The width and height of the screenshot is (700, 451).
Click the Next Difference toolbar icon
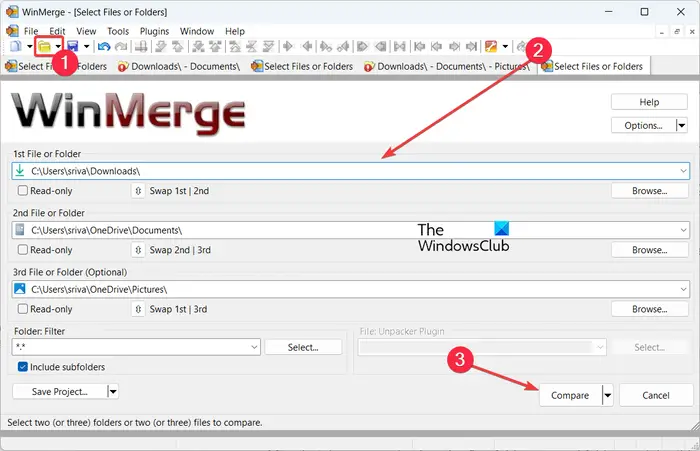(x=160, y=46)
